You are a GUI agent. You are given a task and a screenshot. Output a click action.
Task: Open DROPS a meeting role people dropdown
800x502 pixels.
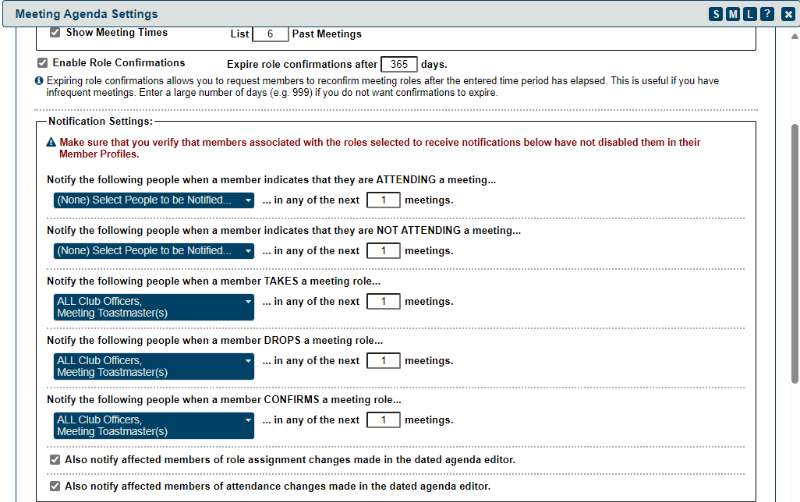154,366
